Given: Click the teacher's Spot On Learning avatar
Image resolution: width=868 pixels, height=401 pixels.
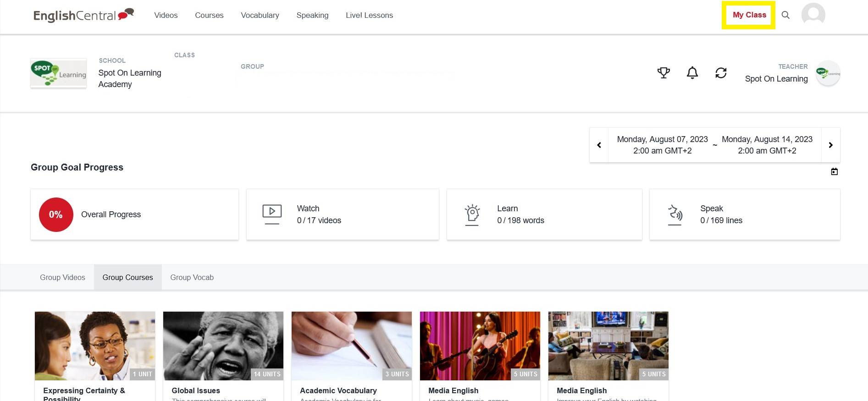Looking at the screenshot, I should point(828,73).
